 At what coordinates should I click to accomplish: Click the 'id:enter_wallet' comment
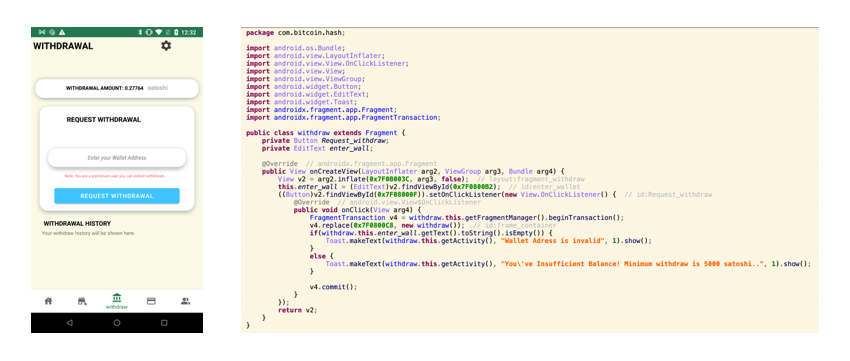click(544, 186)
